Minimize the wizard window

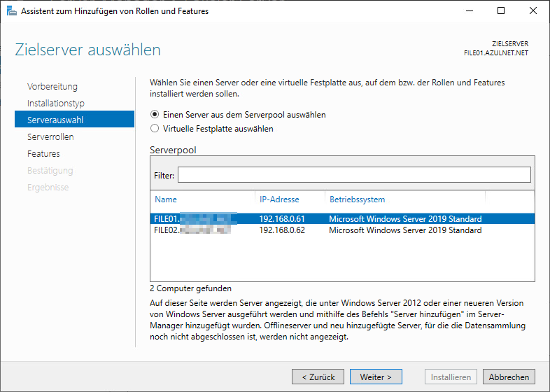pos(468,11)
